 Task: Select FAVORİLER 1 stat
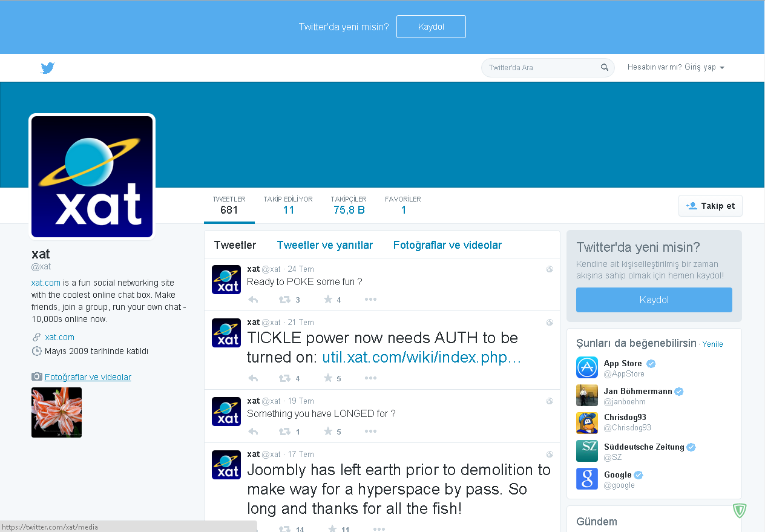[x=403, y=205]
